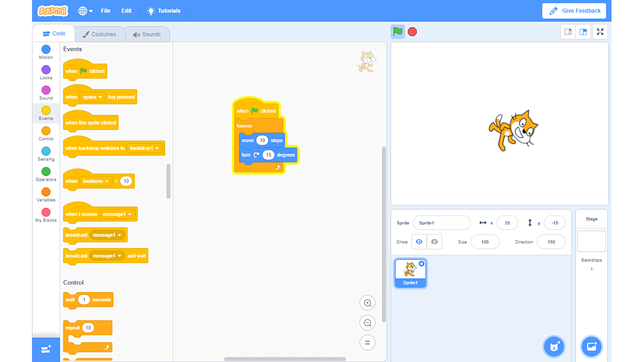Open the Choose a Sprite button
Screen dimensions: 644x362
pyautogui.click(x=554, y=347)
